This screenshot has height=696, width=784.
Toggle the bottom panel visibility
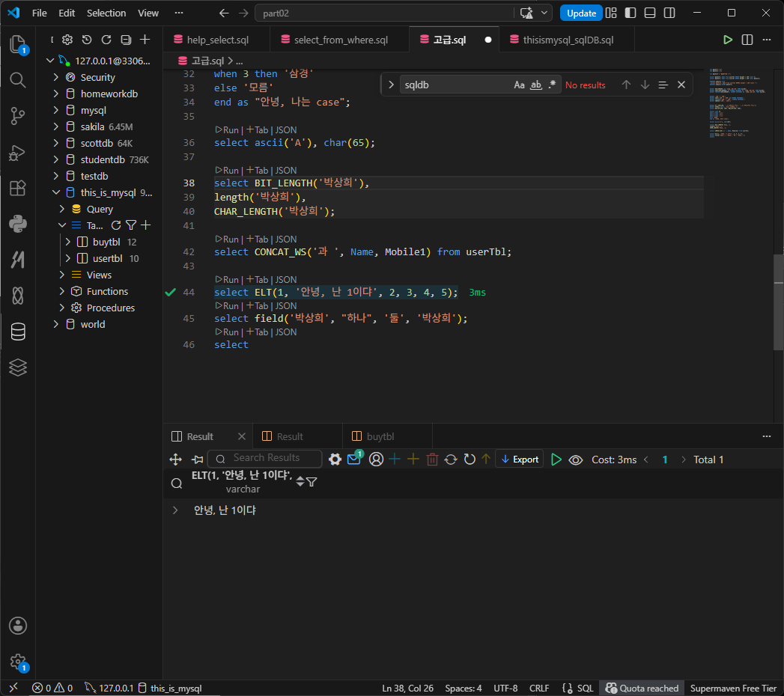pos(650,13)
